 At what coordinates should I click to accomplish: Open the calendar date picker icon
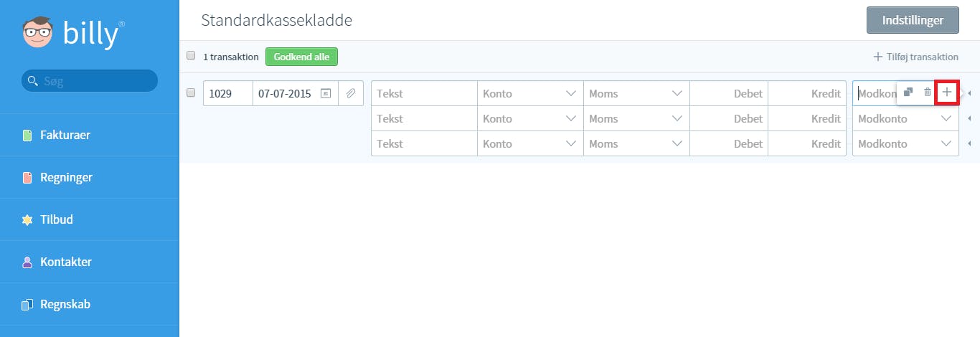pyautogui.click(x=325, y=93)
